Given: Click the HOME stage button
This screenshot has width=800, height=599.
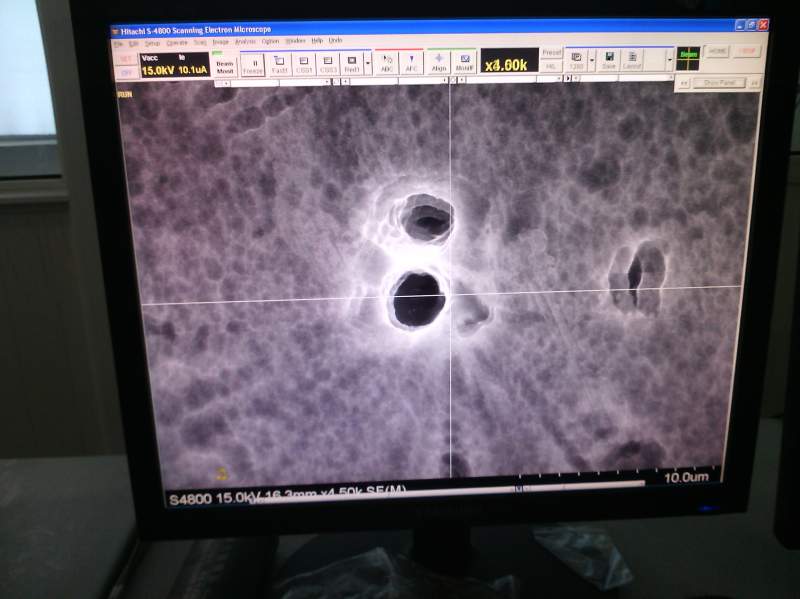Looking at the screenshot, I should click(x=717, y=52).
